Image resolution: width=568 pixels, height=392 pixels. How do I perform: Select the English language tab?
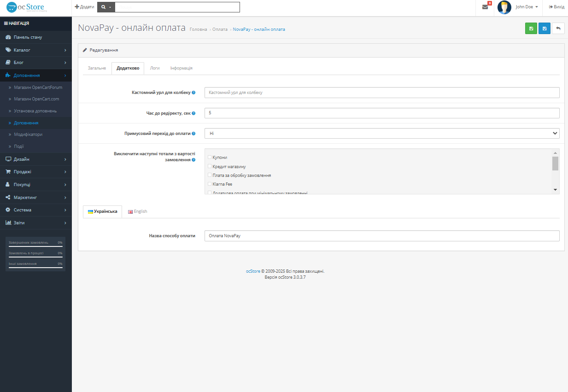[x=137, y=211]
